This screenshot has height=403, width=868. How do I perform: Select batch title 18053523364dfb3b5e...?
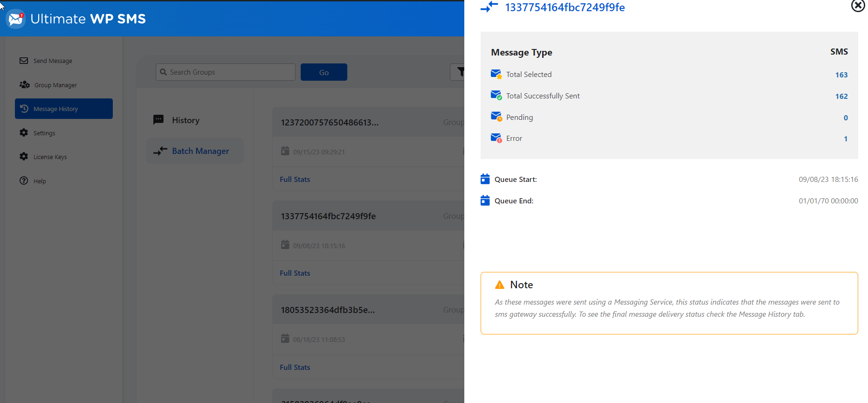tap(328, 310)
